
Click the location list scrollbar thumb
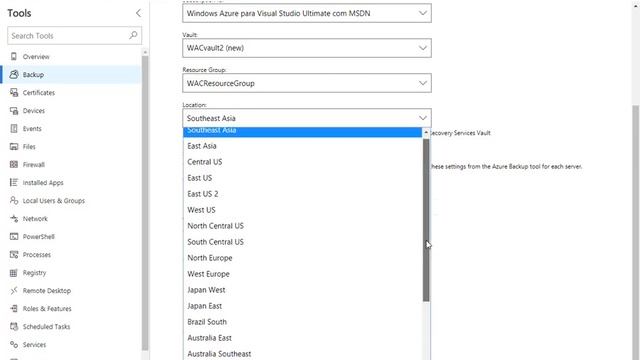point(426,220)
